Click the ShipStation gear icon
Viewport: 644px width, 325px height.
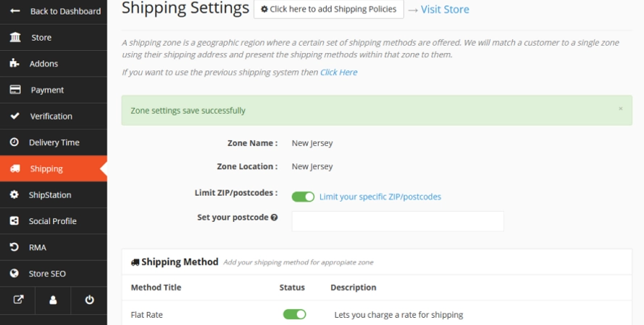[14, 194]
